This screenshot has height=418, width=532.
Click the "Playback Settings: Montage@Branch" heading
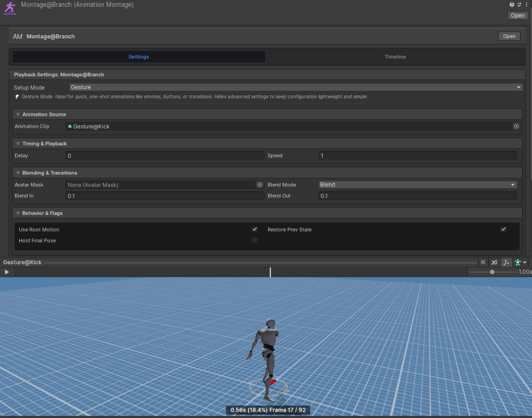[59, 75]
